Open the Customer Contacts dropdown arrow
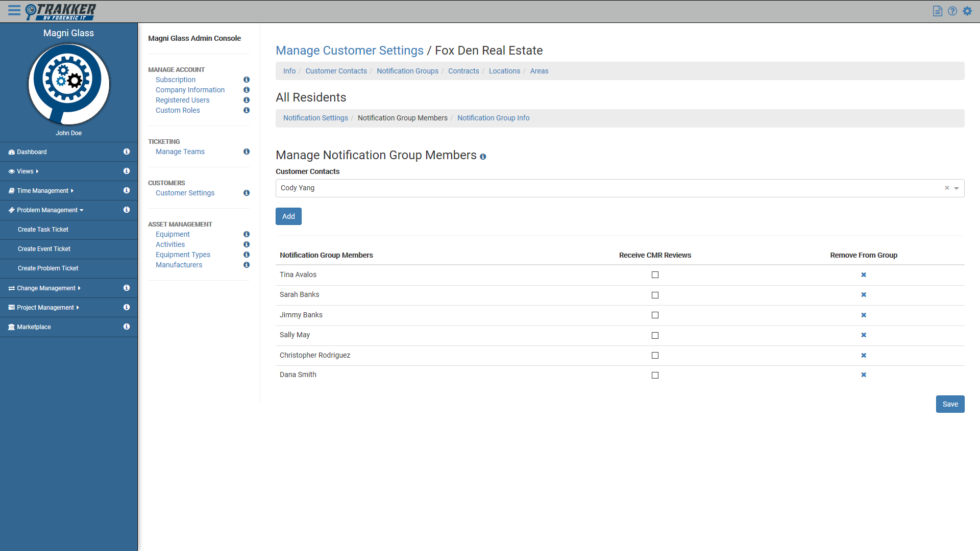This screenshot has height=551, width=980. (x=957, y=188)
